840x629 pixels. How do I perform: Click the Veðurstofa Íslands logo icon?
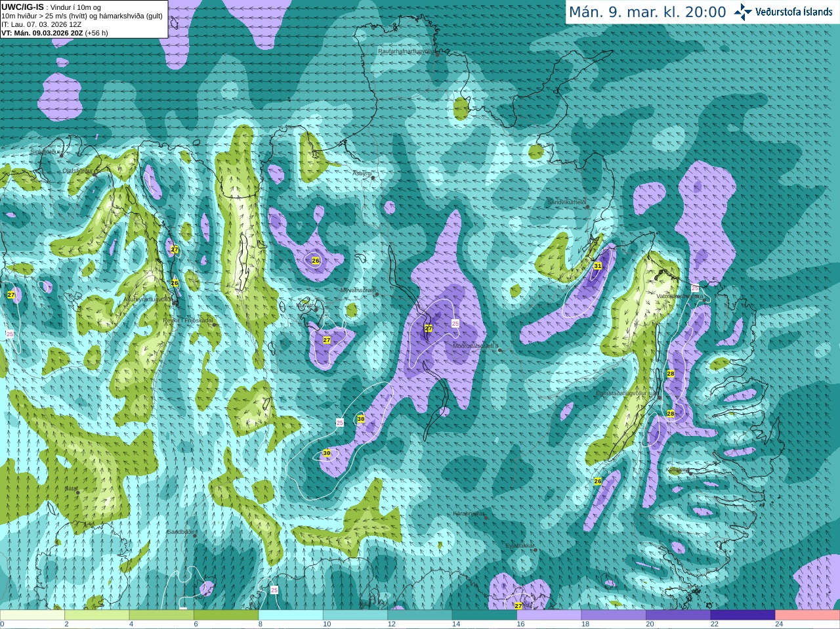[742, 12]
